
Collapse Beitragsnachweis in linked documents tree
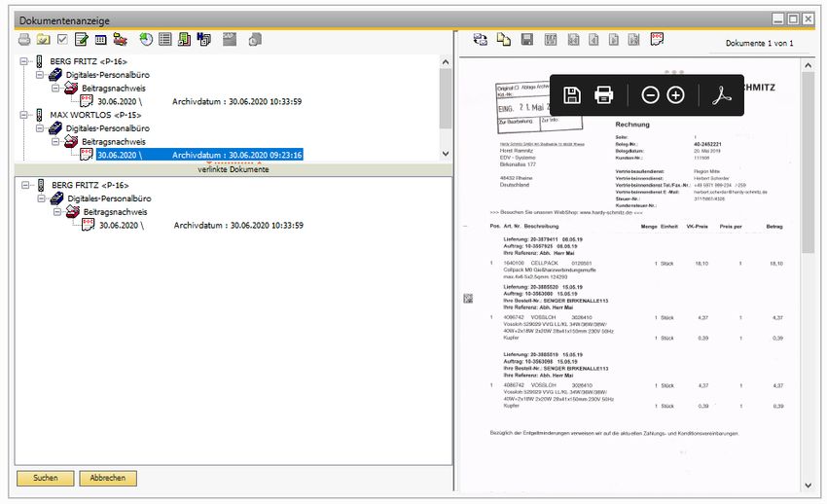pyautogui.click(x=57, y=212)
